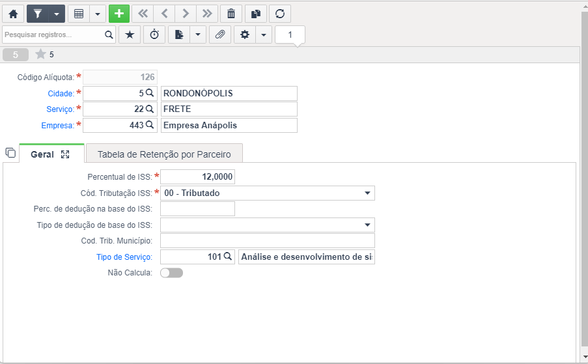Switch to grid view icon
Image resolution: width=588 pixels, height=364 pixels.
(x=79, y=14)
